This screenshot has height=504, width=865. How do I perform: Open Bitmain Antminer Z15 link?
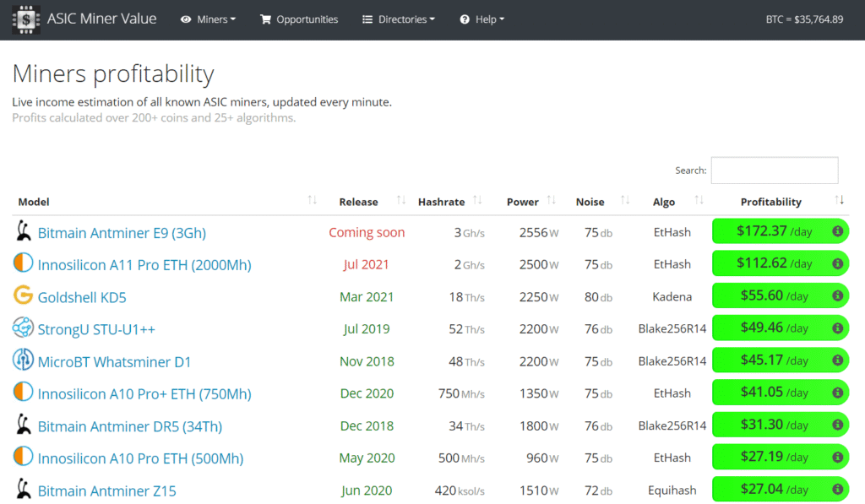pyautogui.click(x=107, y=490)
